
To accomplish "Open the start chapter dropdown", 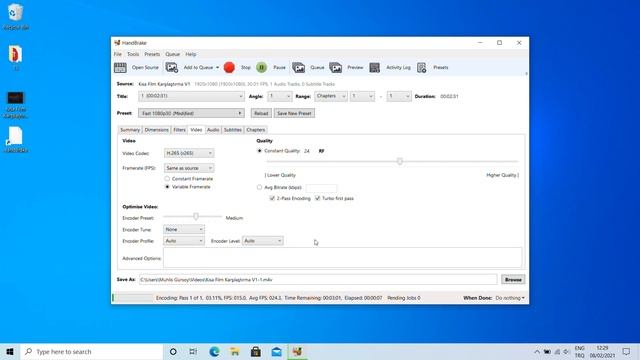I will [x=362, y=96].
